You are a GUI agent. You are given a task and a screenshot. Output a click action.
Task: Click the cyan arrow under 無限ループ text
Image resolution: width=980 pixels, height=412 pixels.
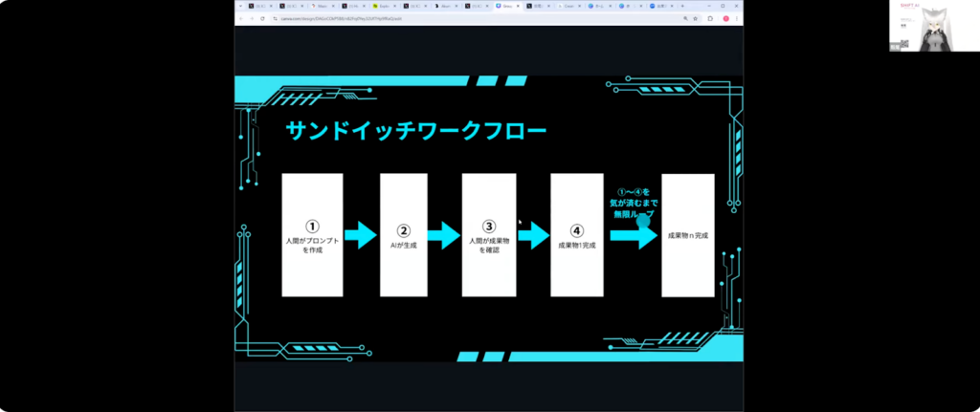click(634, 235)
